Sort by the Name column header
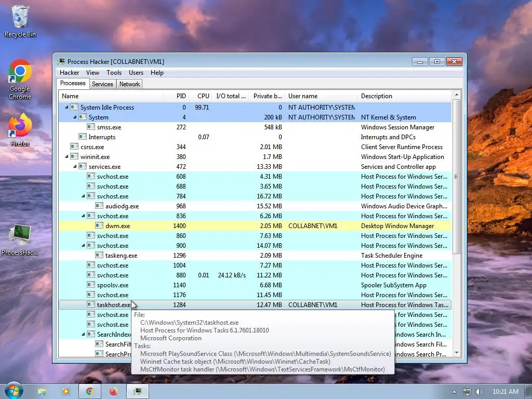The image size is (532, 399). point(111,96)
